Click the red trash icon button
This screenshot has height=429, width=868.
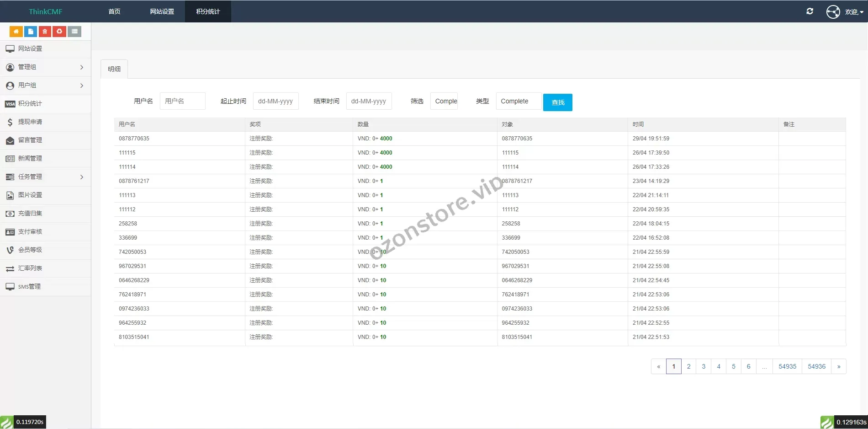tap(45, 32)
